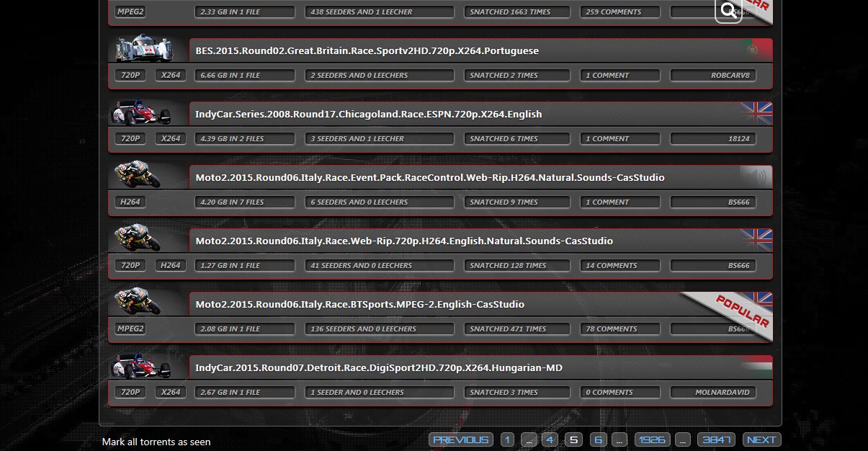Click 720P tag on BES.2015 row

tap(130, 75)
